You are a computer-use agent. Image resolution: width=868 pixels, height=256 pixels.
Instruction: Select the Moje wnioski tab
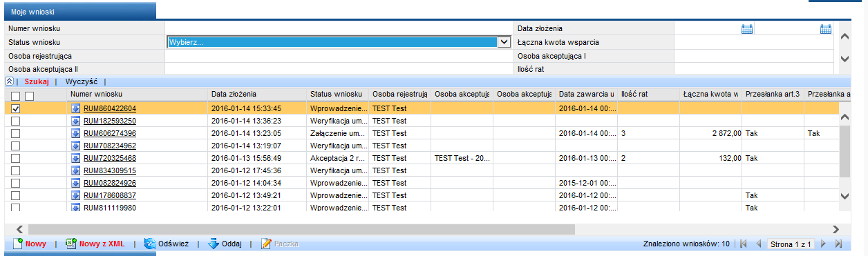coord(33,12)
